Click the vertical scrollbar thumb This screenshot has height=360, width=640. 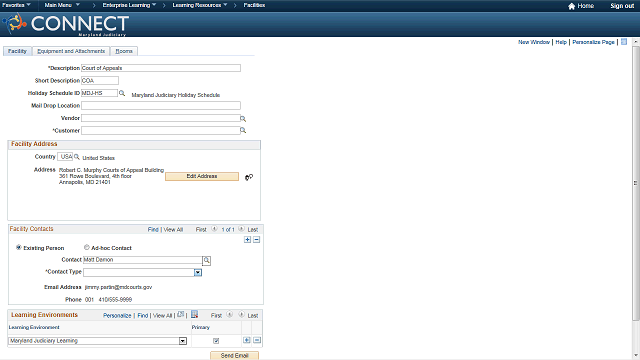point(636,182)
